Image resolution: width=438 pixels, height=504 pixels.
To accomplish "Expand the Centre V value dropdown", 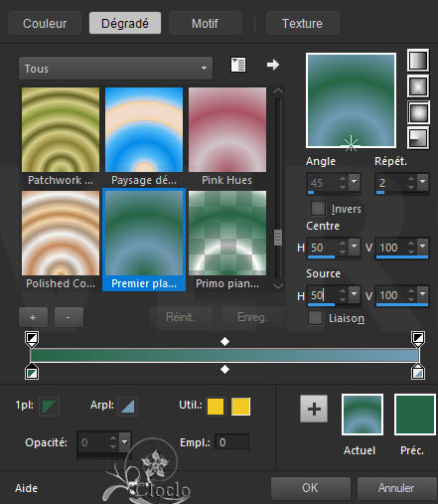I will click(x=422, y=247).
